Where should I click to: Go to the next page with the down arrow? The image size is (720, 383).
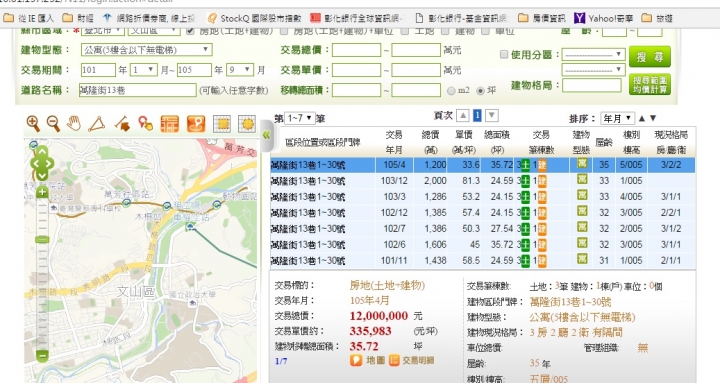[492, 116]
